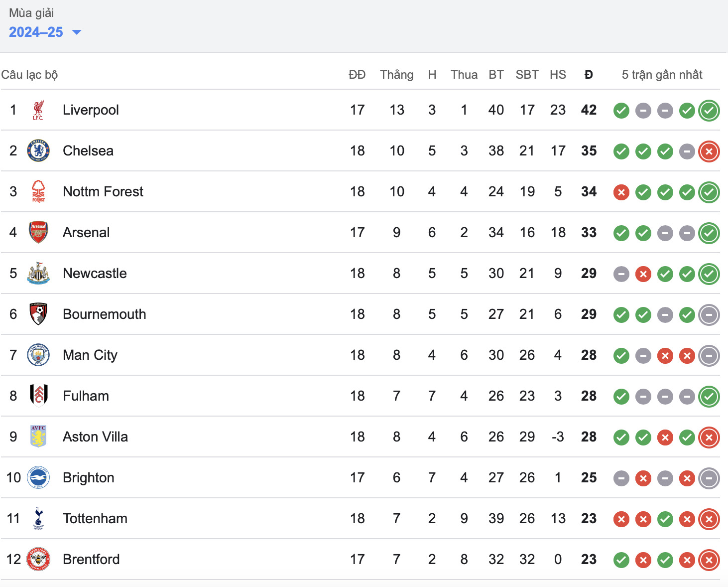The image size is (728, 587).
Task: Click the Tottenham club crest
Action: (x=38, y=519)
